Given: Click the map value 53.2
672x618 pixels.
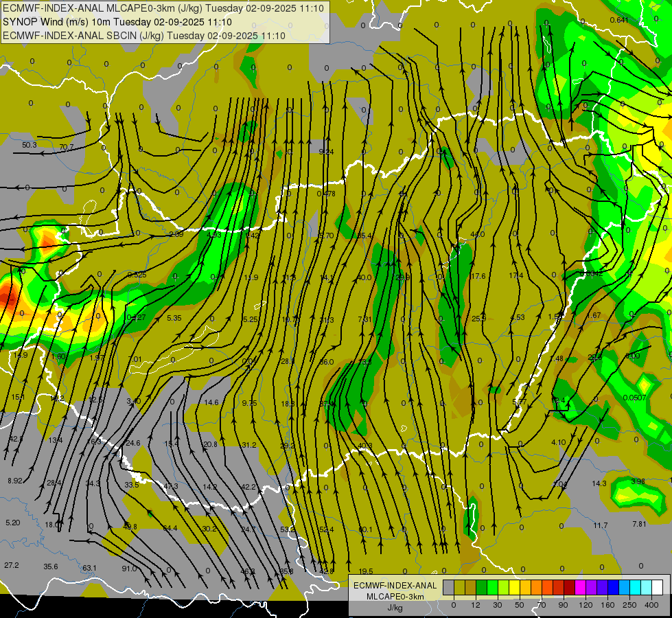Looking at the screenshot, I should (x=288, y=529).
